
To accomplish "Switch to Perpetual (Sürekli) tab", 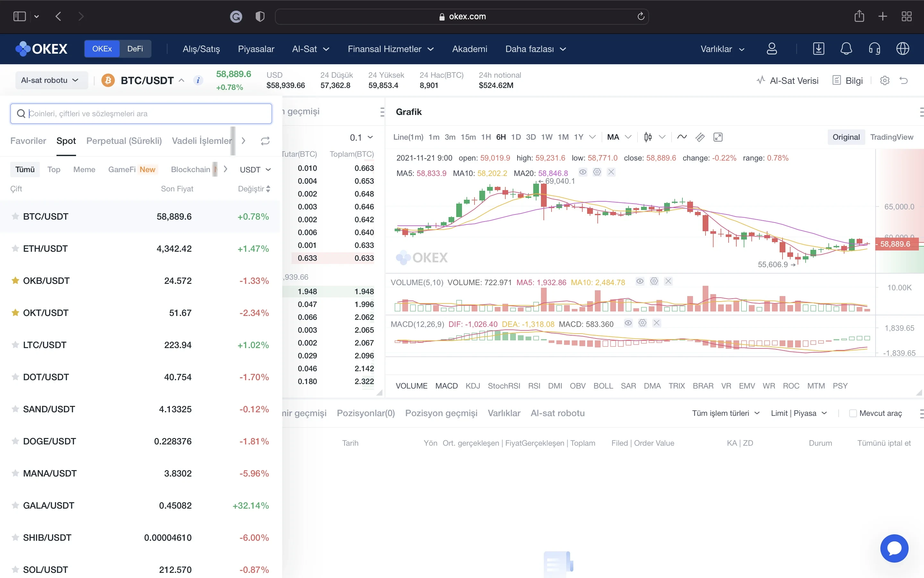I will (x=124, y=141).
